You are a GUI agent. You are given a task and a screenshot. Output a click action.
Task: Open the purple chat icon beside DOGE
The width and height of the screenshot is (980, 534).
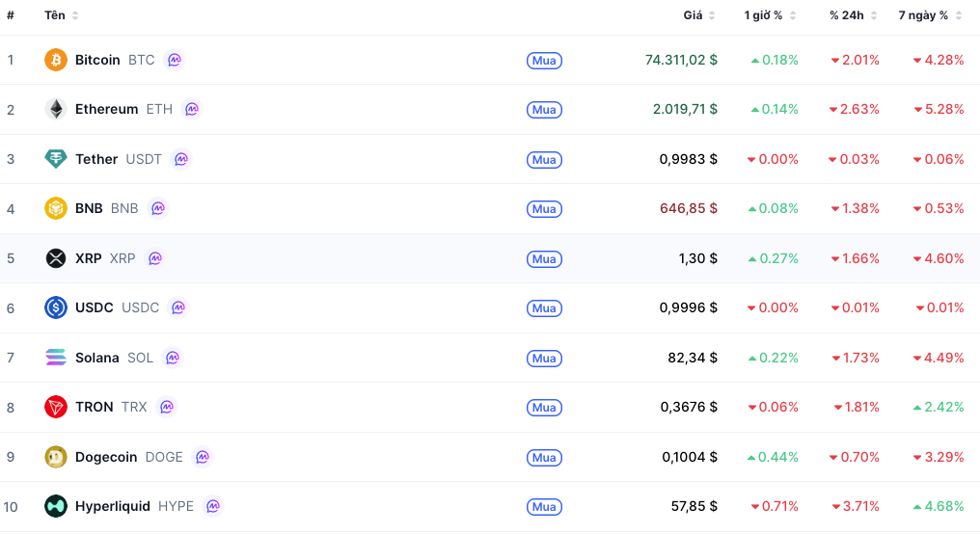[x=203, y=457]
